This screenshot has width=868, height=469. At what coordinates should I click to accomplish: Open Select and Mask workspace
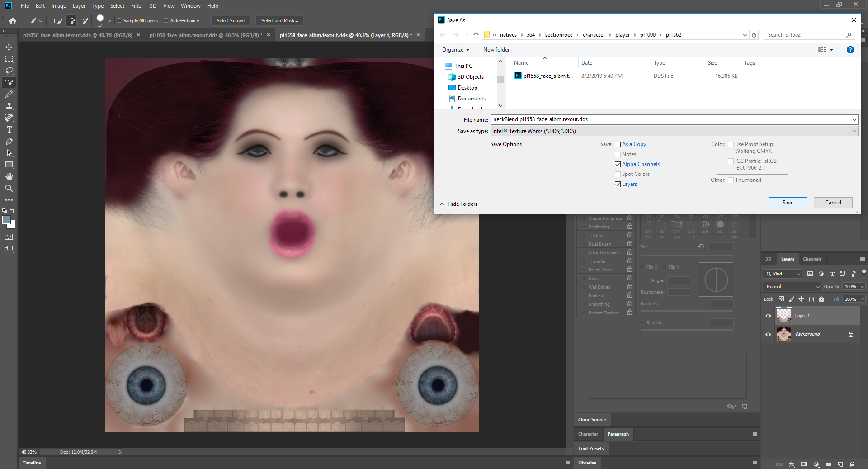280,20
